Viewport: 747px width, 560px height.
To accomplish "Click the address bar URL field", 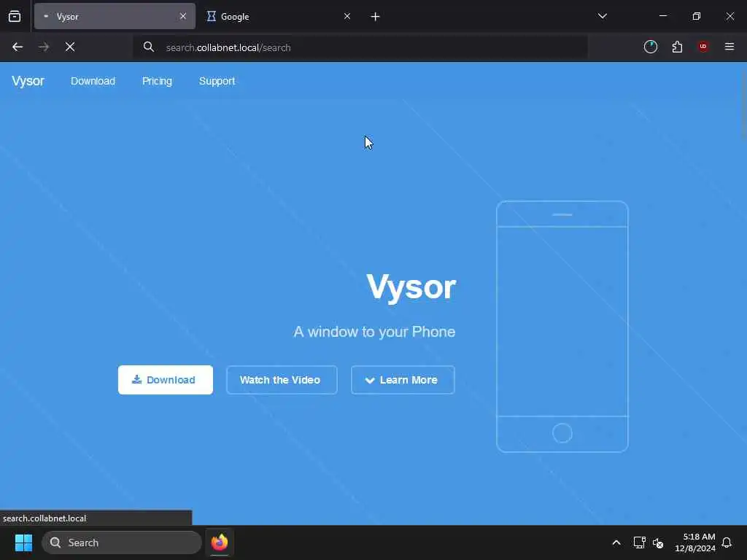I will 362,47.
